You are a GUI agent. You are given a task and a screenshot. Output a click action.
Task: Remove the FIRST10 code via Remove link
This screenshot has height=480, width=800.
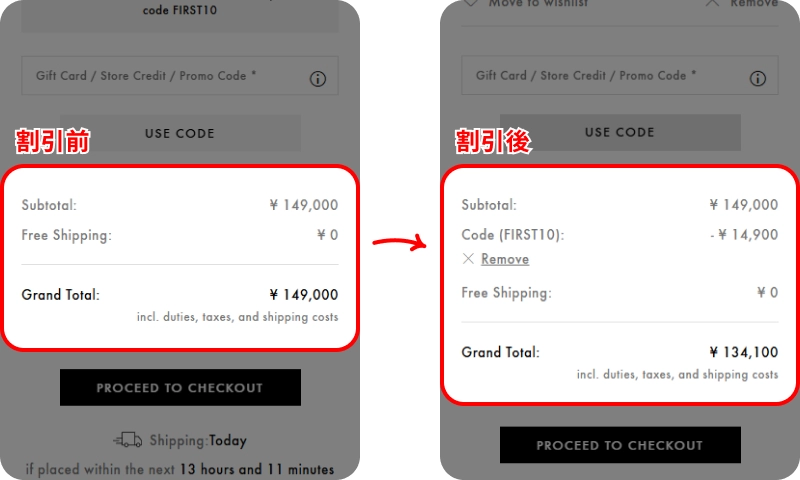[505, 259]
